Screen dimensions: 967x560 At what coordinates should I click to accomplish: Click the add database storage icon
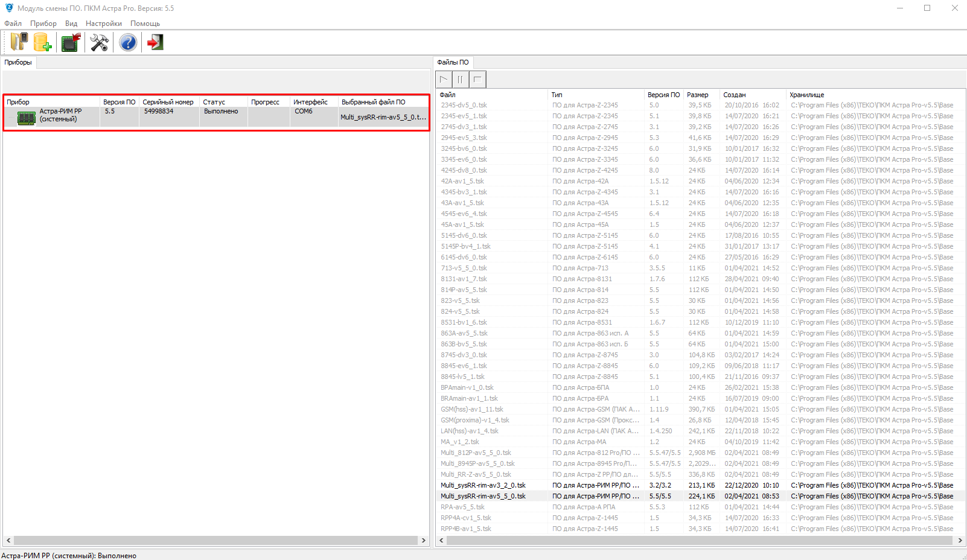42,42
